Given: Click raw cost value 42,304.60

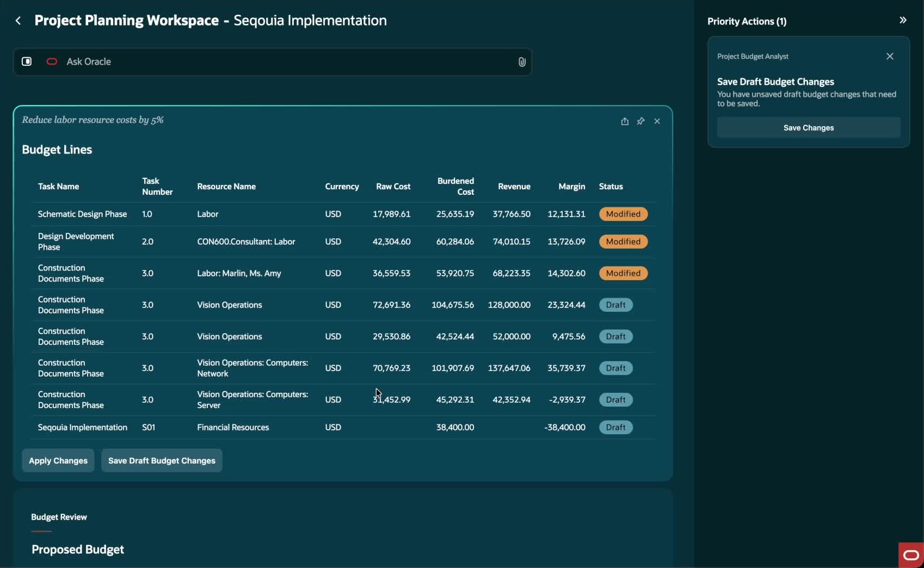Looking at the screenshot, I should pyautogui.click(x=391, y=242).
